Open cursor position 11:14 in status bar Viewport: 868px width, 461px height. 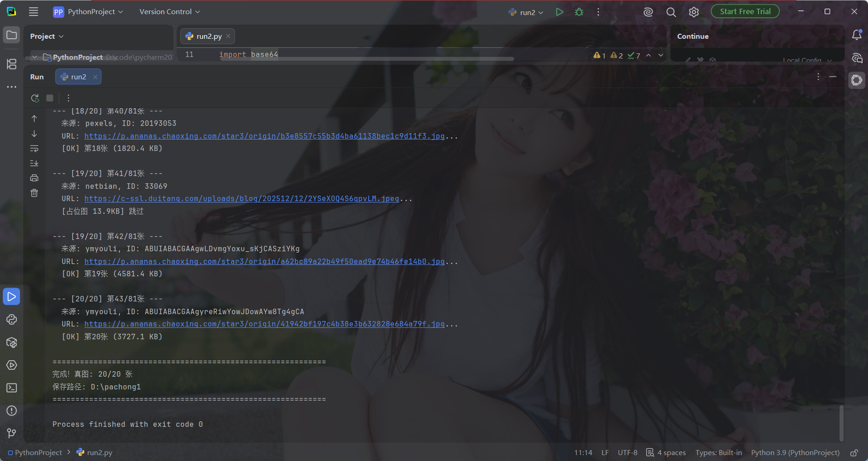point(583,453)
